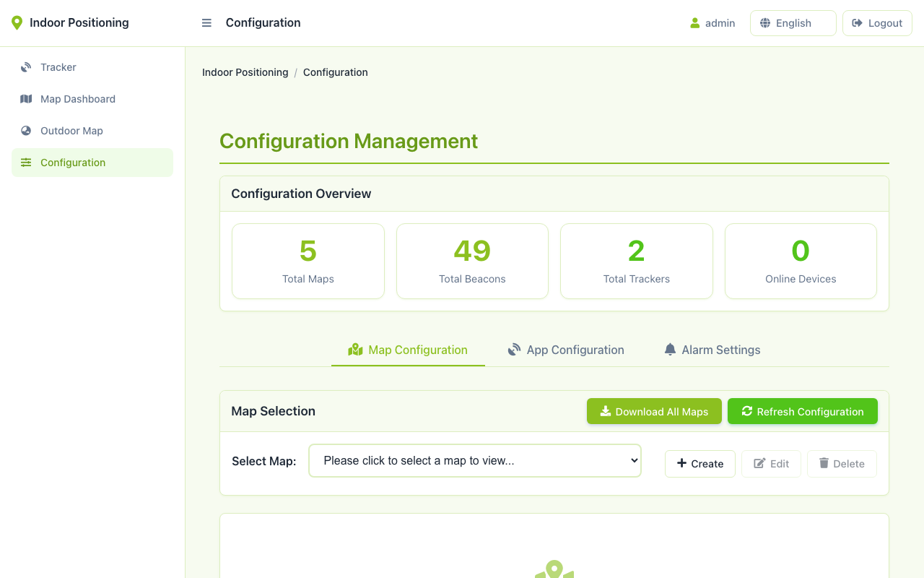Click the Configuration Overview heading
The image size is (924, 578).
point(301,194)
